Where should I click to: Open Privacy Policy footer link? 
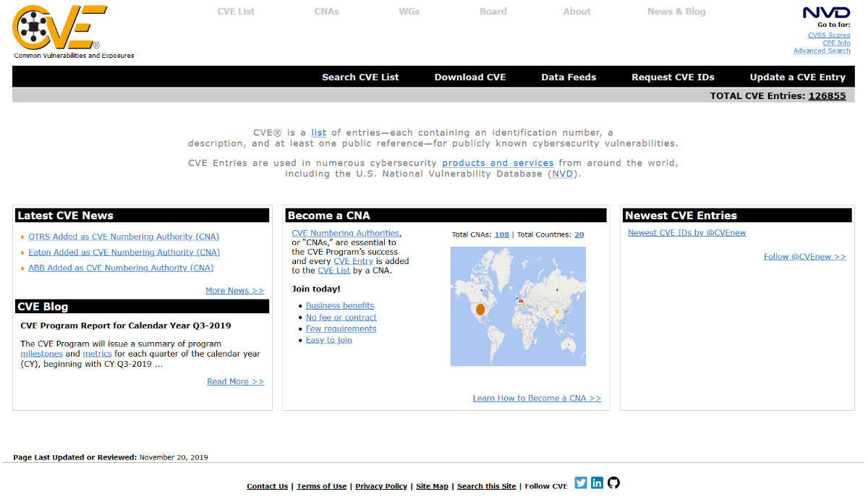pos(381,487)
